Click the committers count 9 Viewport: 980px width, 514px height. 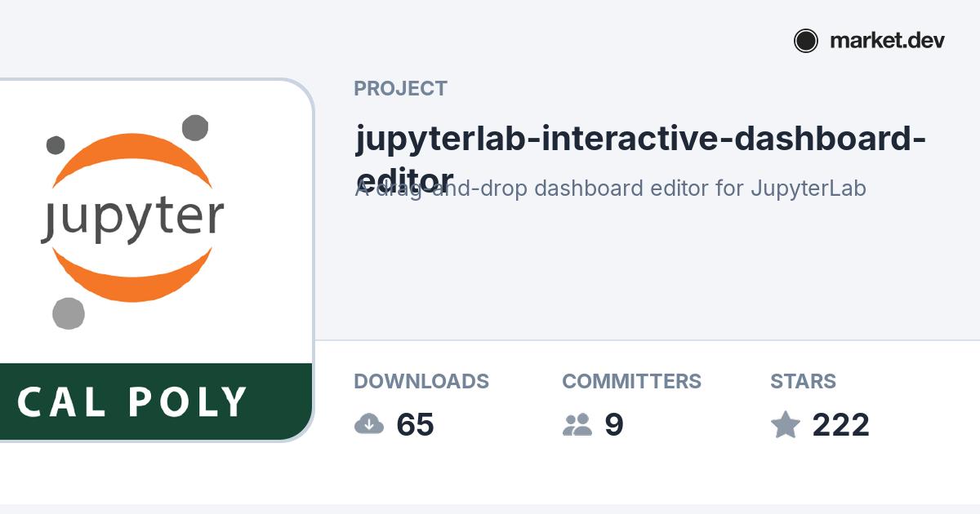pos(614,425)
